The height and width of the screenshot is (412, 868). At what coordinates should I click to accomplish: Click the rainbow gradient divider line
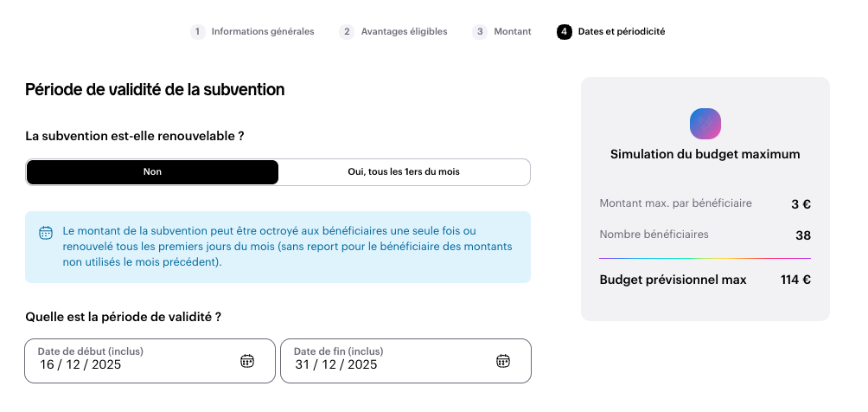pos(705,258)
